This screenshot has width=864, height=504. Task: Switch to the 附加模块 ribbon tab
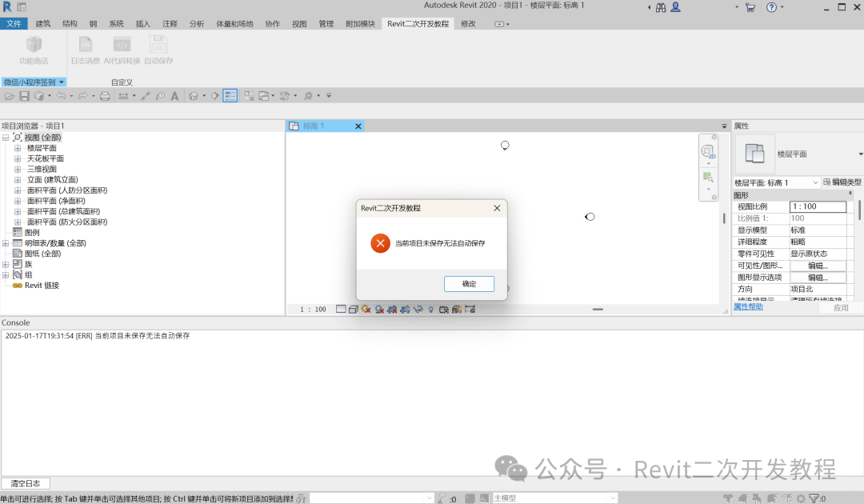[360, 24]
